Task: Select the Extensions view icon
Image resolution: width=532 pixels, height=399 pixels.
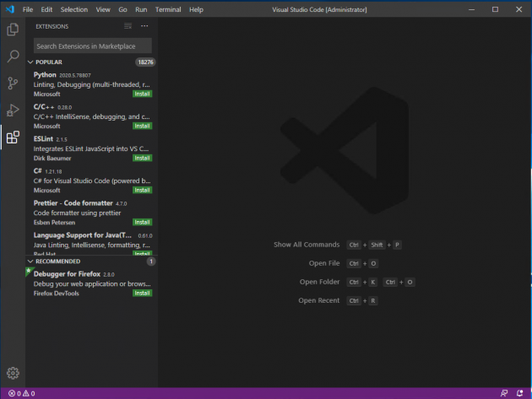Action: [13, 137]
